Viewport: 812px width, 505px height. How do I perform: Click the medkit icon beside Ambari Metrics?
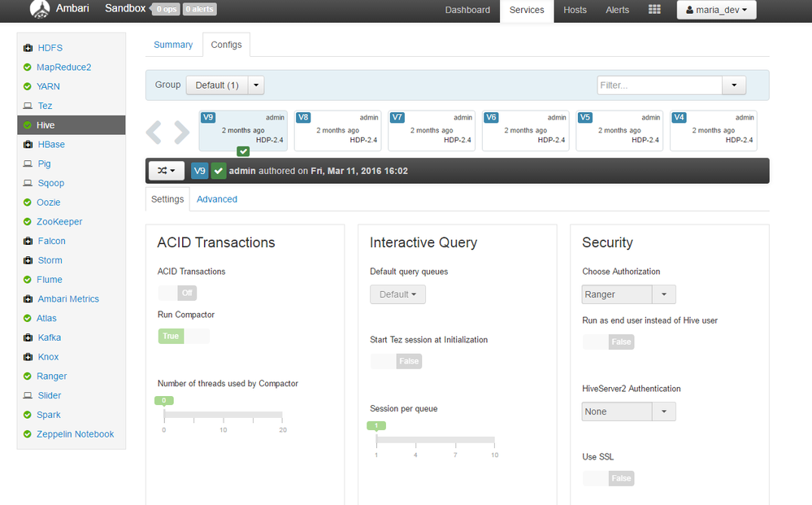coord(28,299)
